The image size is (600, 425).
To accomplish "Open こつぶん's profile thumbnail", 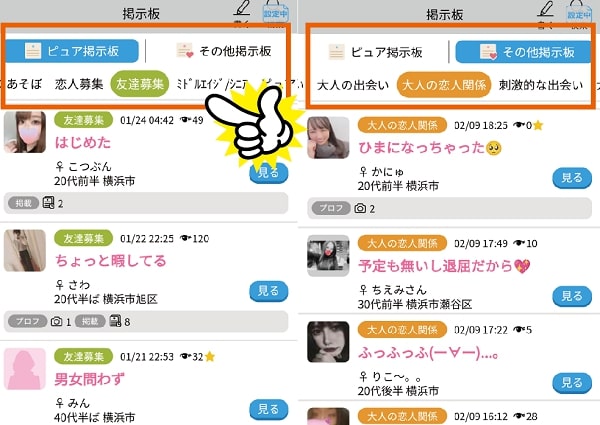I will (25, 132).
